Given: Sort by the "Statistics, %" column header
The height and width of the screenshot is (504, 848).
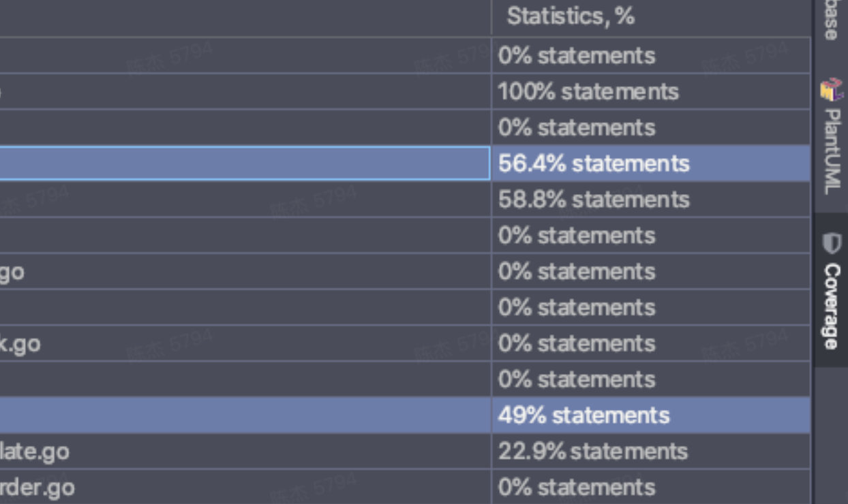Looking at the screenshot, I should click(x=571, y=16).
